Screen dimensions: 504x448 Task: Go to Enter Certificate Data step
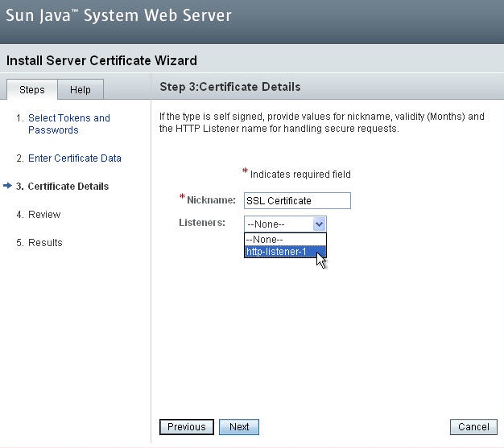75,158
